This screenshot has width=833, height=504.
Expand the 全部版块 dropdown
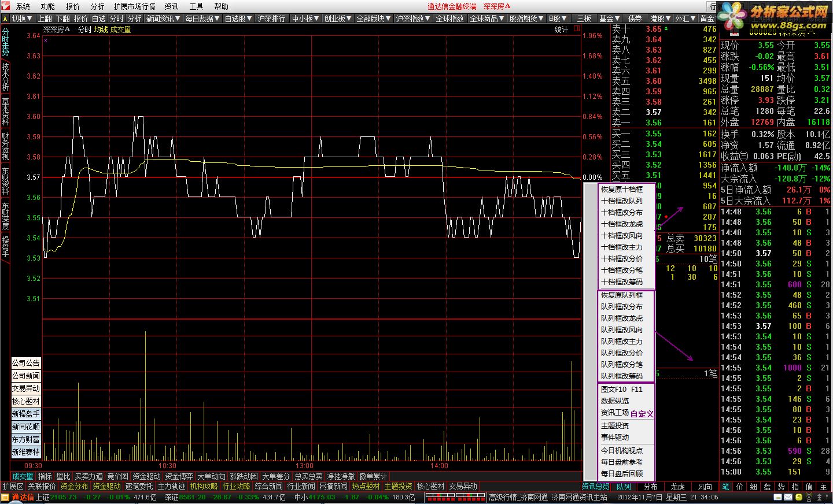pyautogui.click(x=374, y=18)
